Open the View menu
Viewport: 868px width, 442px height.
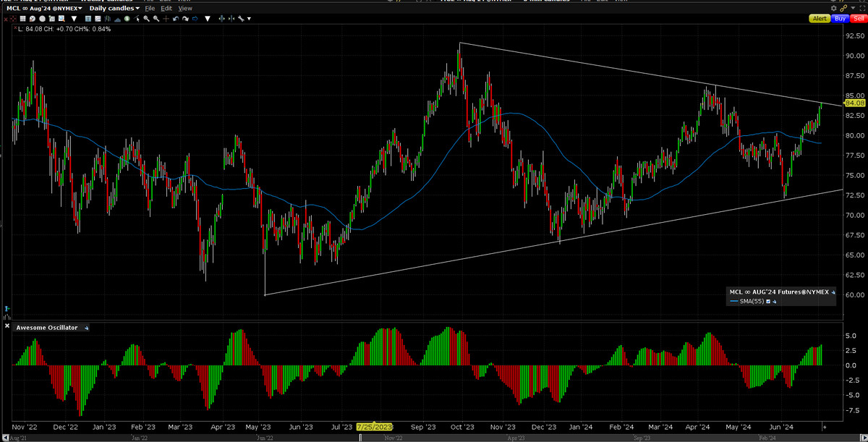click(184, 8)
